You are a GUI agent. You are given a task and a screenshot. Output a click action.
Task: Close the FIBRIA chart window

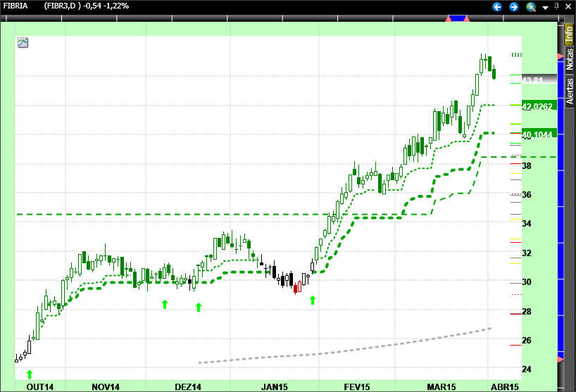[x=568, y=7]
